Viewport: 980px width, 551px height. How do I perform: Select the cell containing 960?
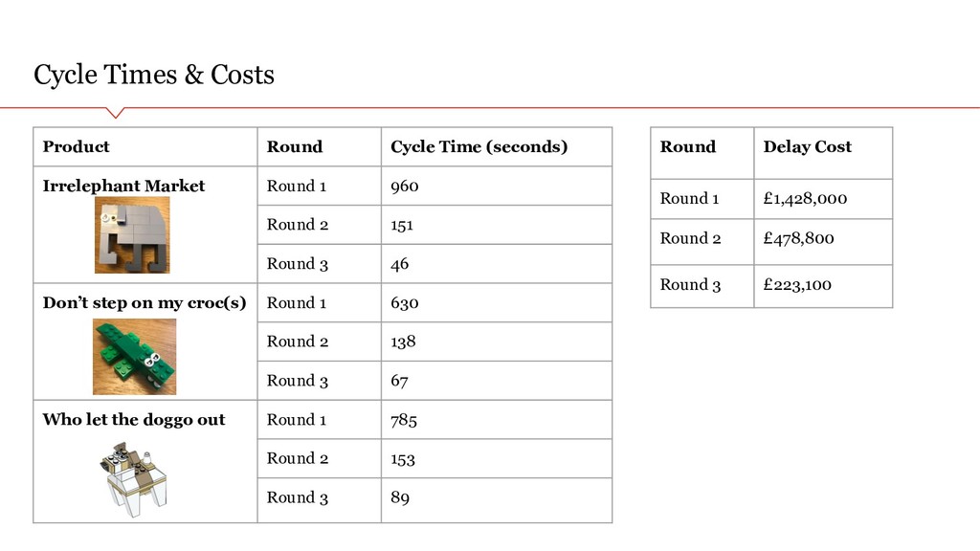[497, 186]
